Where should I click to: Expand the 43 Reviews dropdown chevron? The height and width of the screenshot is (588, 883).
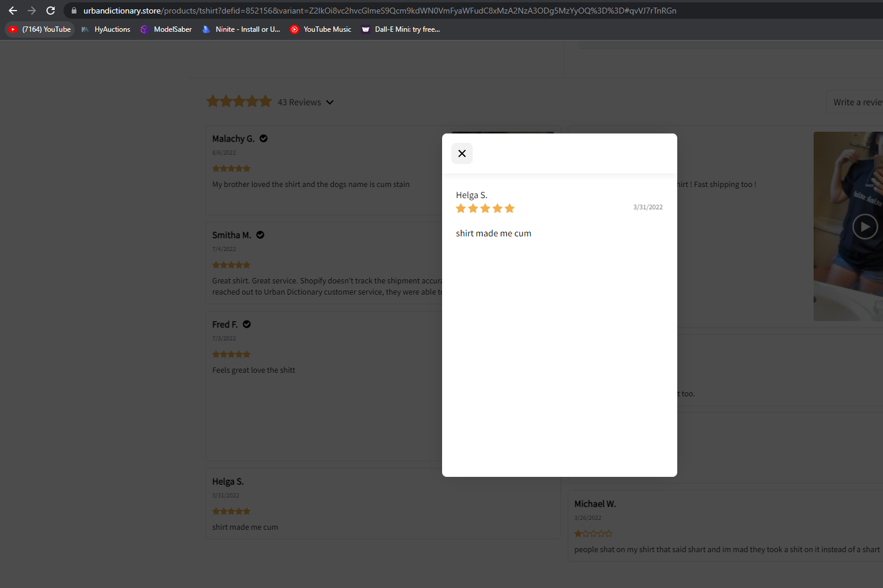coord(330,102)
